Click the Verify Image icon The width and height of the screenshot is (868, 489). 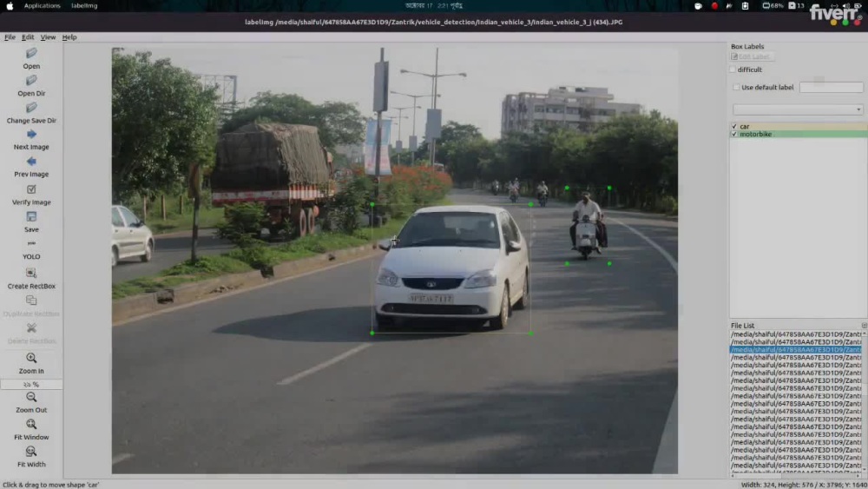click(31, 189)
